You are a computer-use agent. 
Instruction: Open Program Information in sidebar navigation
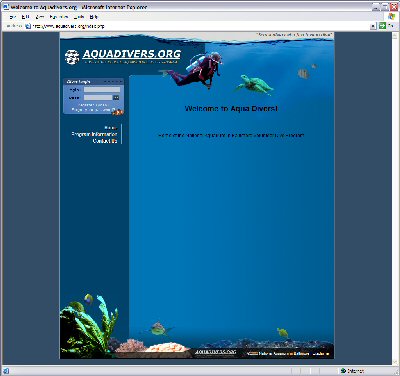click(x=94, y=134)
